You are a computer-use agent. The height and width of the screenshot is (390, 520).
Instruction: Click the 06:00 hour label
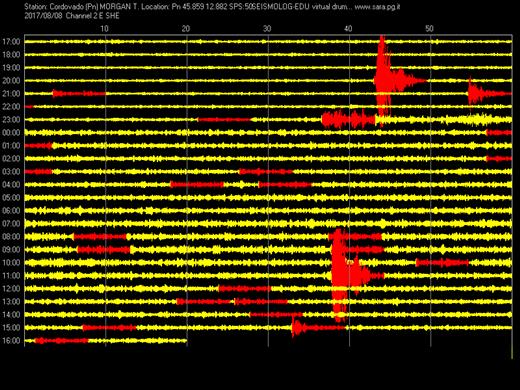pyautogui.click(x=11, y=211)
